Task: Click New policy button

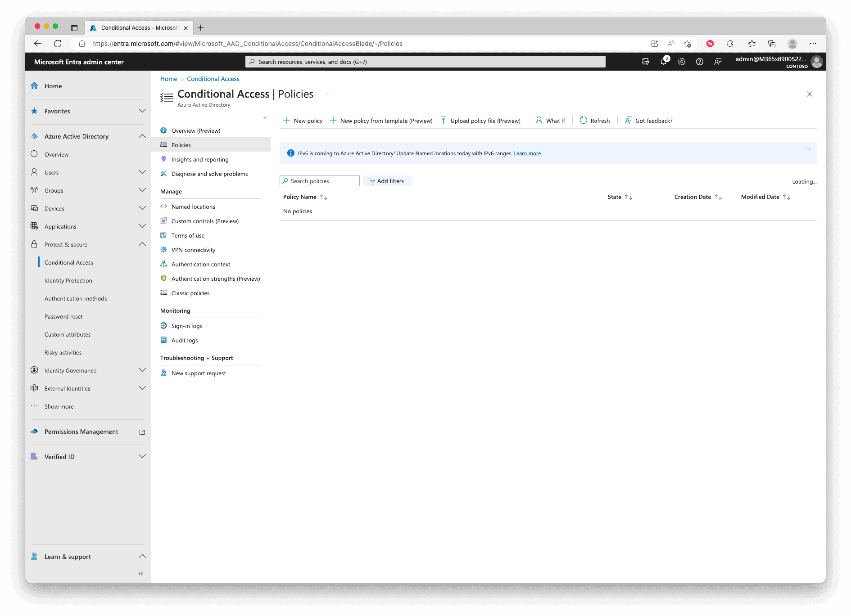Action: tap(303, 121)
